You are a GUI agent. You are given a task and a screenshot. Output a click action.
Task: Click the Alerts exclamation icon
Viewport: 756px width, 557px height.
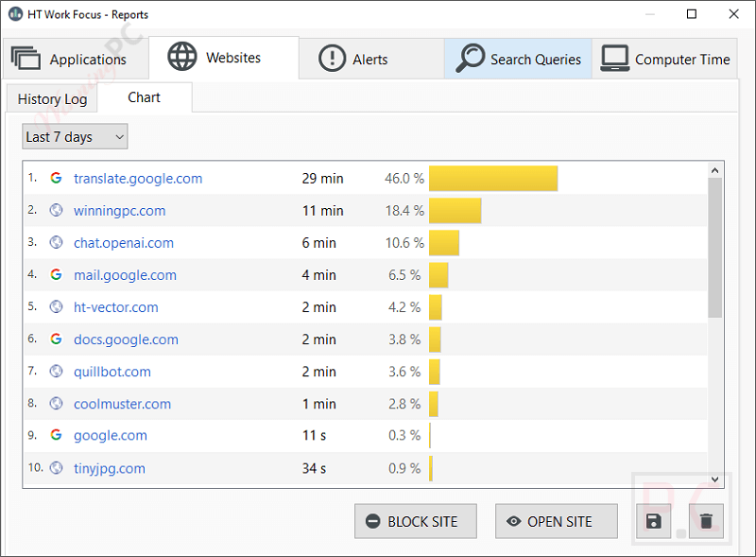pos(333,59)
